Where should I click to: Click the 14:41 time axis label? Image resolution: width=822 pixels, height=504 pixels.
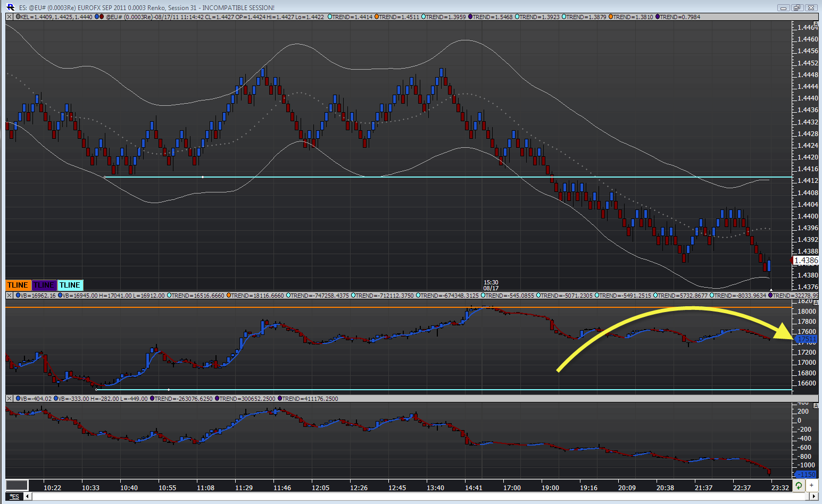click(x=474, y=488)
